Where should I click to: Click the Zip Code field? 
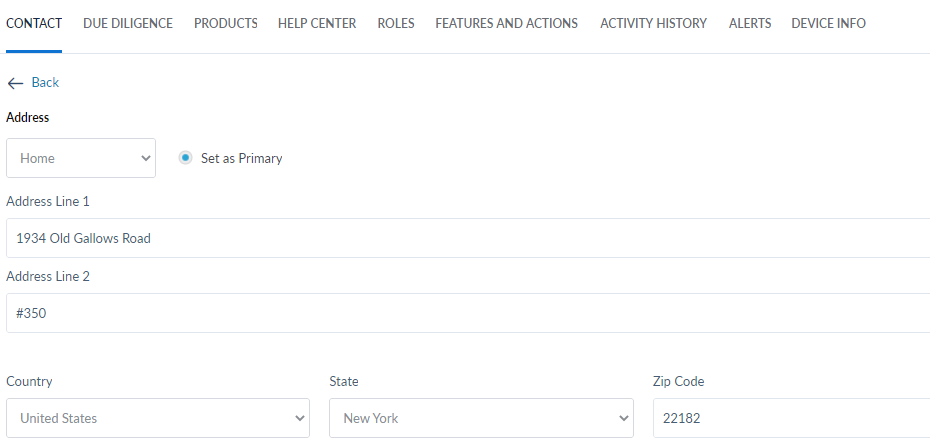click(x=790, y=418)
